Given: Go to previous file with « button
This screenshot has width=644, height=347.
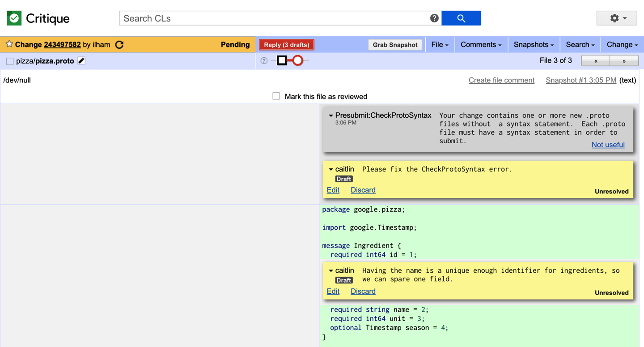Looking at the screenshot, I should pyautogui.click(x=595, y=61).
